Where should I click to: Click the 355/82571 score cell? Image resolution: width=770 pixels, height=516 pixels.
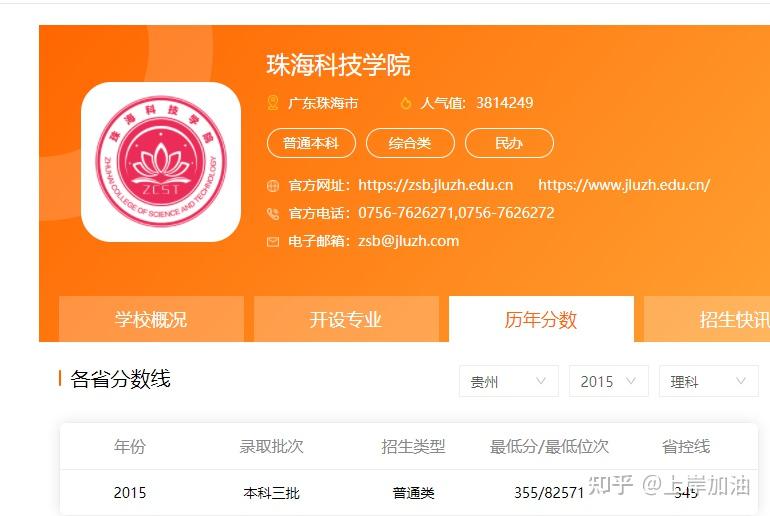click(549, 492)
